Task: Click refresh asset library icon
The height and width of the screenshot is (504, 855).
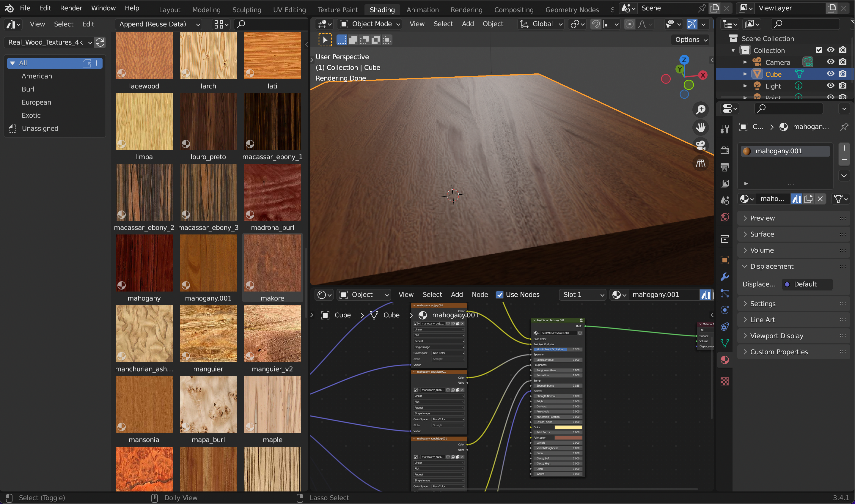Action: pyautogui.click(x=100, y=42)
